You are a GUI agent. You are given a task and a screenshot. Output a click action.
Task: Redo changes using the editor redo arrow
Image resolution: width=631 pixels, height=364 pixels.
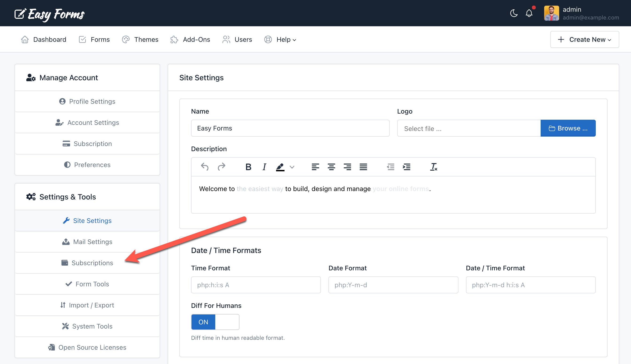tap(222, 167)
